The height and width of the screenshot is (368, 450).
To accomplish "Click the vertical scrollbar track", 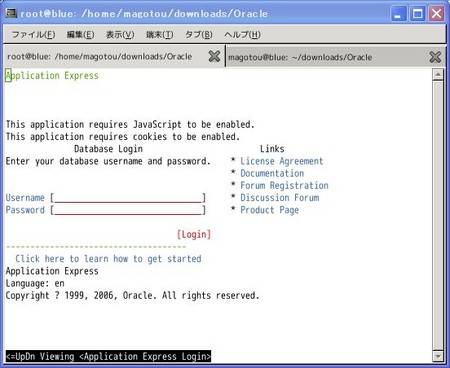I will coord(438,215).
